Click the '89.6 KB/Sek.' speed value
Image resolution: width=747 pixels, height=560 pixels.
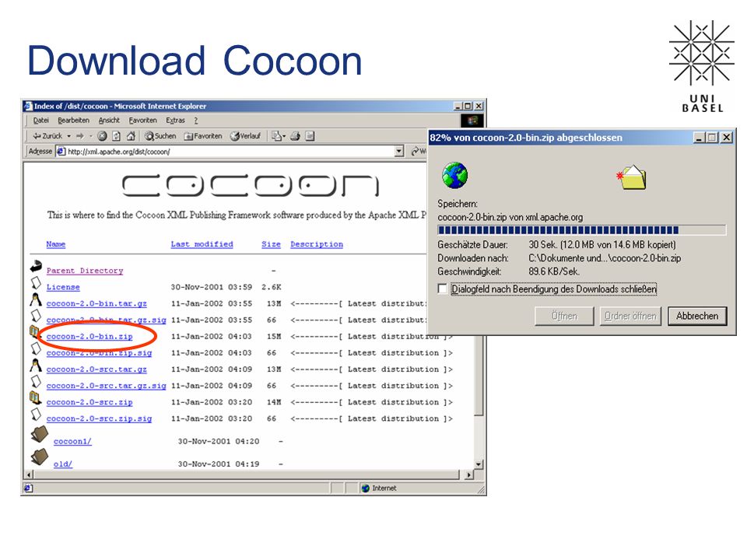(554, 271)
